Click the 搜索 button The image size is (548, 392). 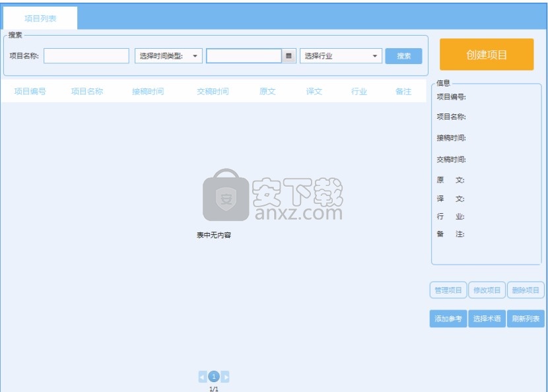point(403,56)
